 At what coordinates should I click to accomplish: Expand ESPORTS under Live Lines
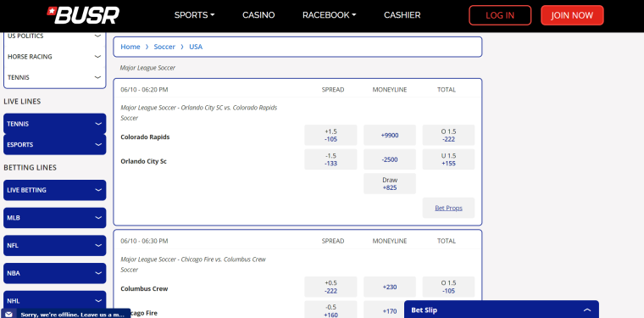coord(54,145)
